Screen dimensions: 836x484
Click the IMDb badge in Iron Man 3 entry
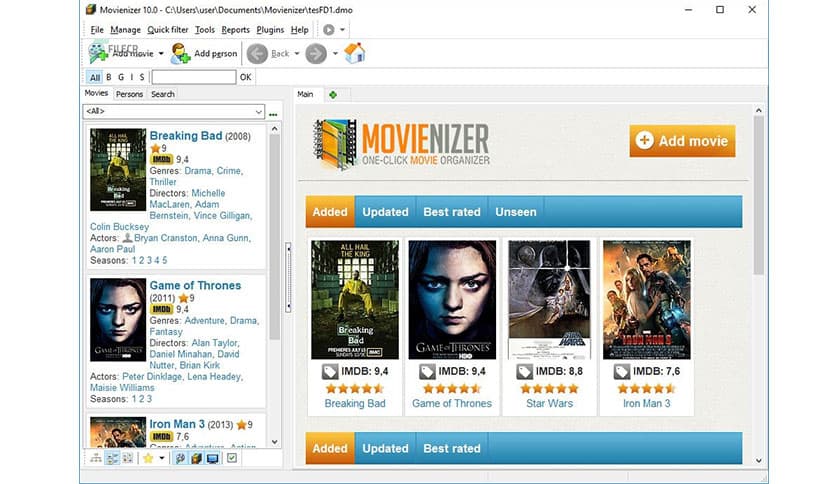click(162, 437)
